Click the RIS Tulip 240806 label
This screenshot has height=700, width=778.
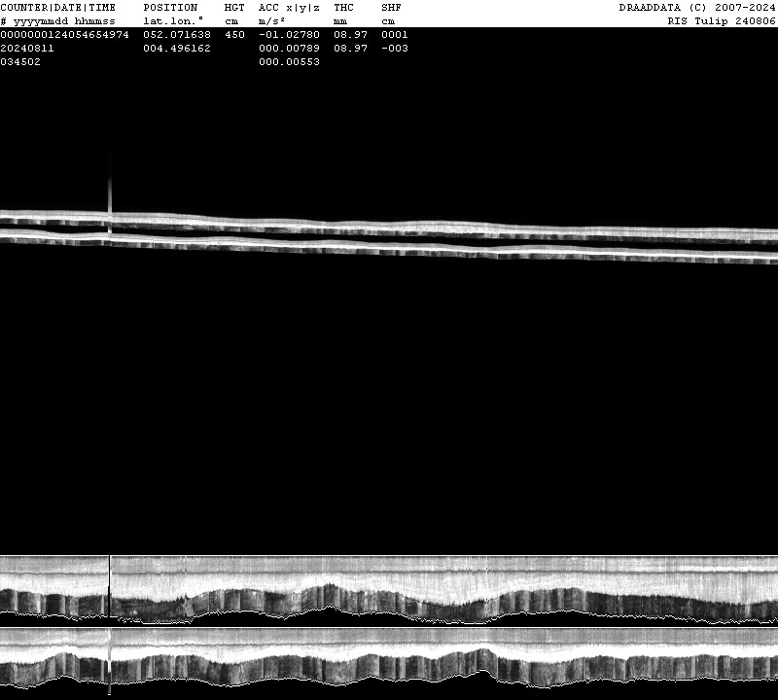coord(721,20)
